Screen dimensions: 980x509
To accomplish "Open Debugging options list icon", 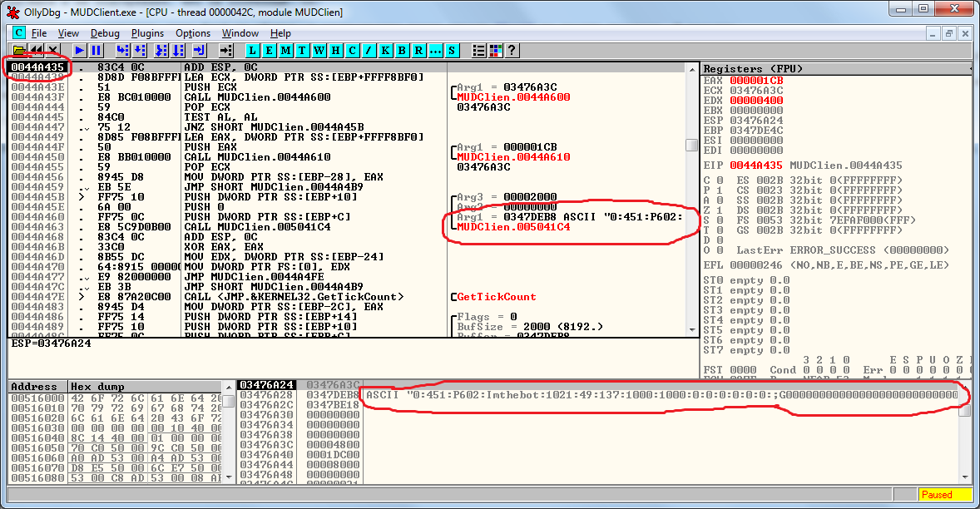I will click(478, 51).
